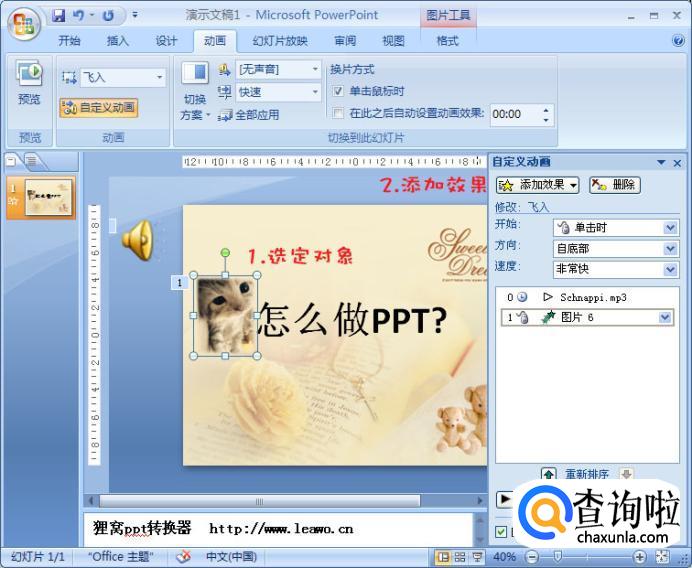Select the 动画 ribbon tab
This screenshot has width=692, height=568.
tap(215, 41)
